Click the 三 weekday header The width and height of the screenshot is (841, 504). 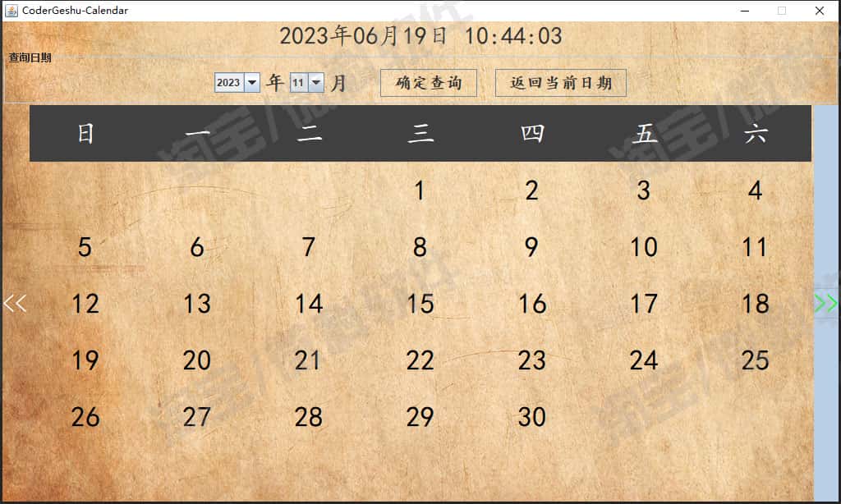(x=420, y=133)
